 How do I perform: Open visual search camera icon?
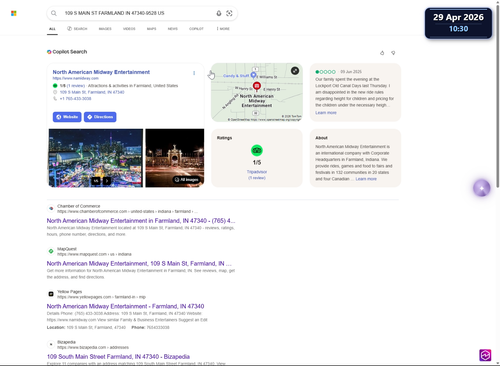tap(229, 13)
